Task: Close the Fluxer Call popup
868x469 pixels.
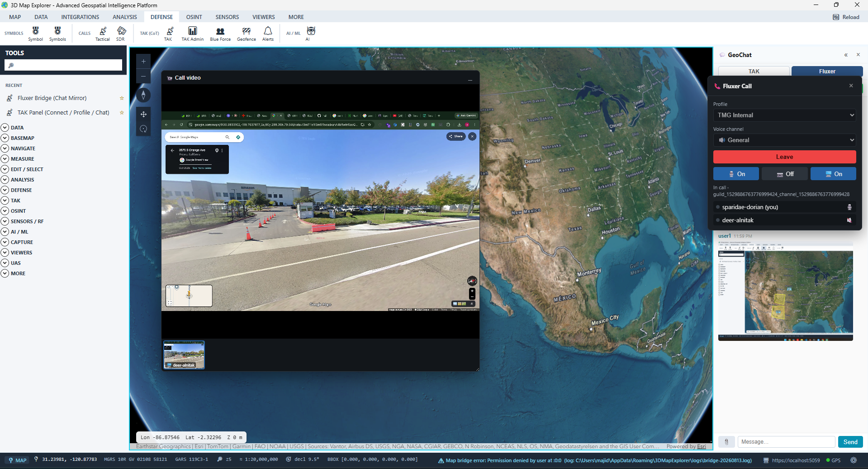Action: tap(851, 86)
